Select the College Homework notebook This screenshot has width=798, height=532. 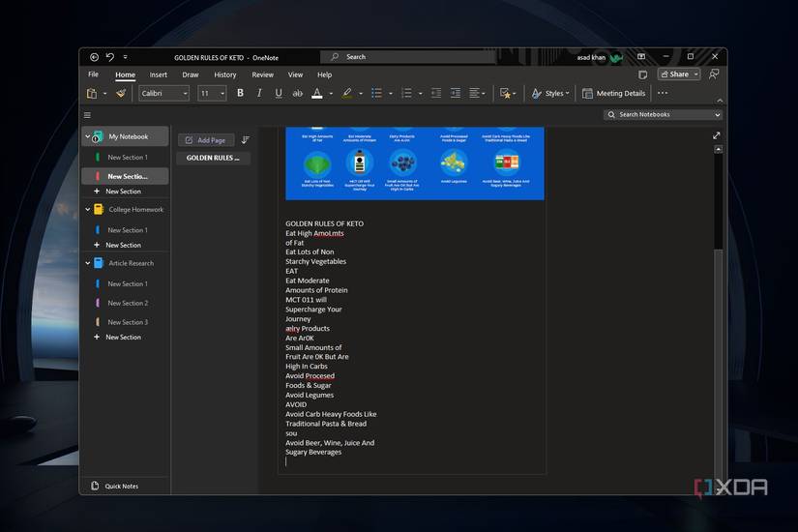click(x=135, y=209)
